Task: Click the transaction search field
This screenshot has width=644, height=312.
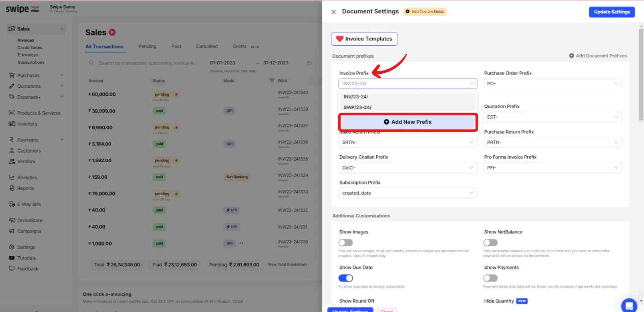Action: pyautogui.click(x=144, y=63)
